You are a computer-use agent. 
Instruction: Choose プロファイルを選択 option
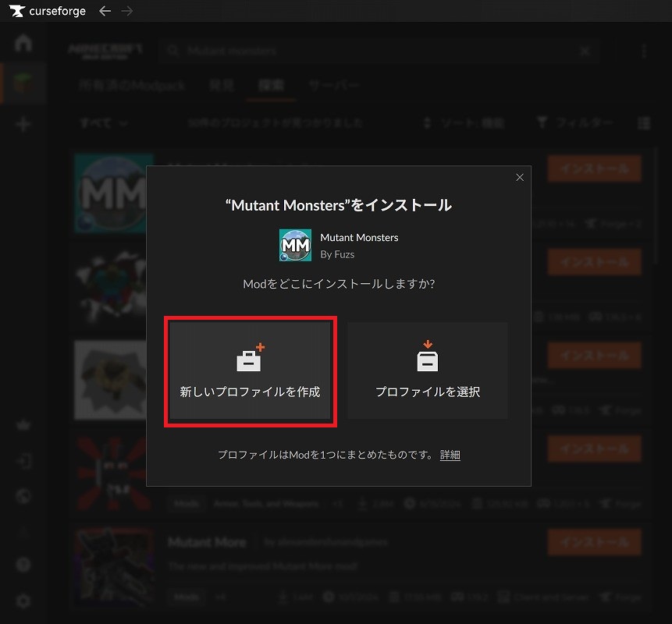tap(428, 372)
